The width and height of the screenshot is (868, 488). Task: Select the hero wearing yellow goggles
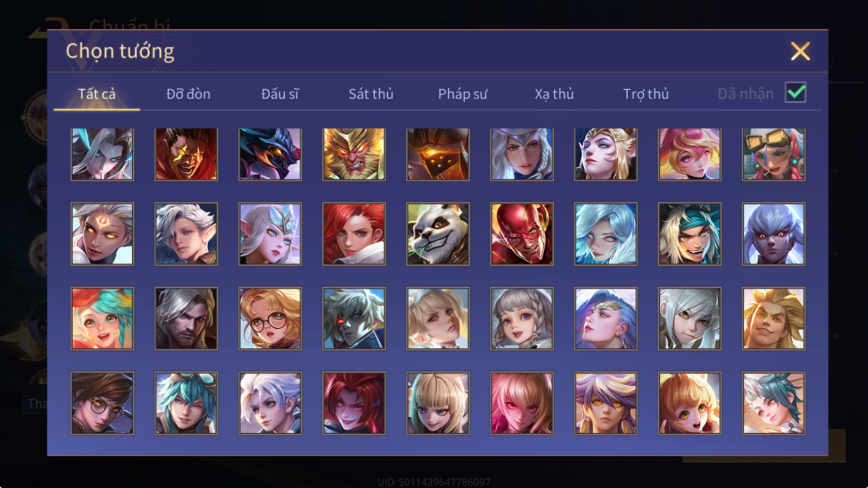click(x=773, y=154)
